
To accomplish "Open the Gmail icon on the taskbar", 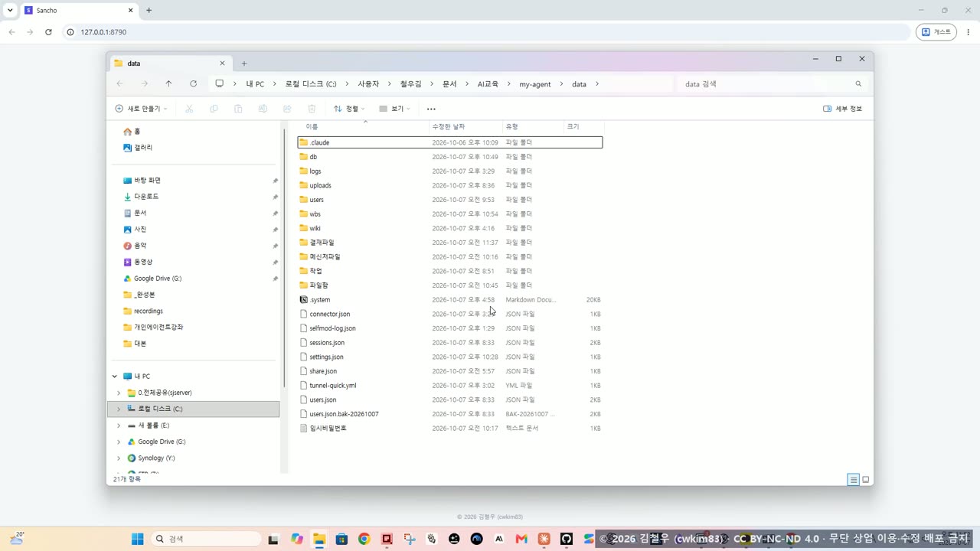I will [521, 539].
